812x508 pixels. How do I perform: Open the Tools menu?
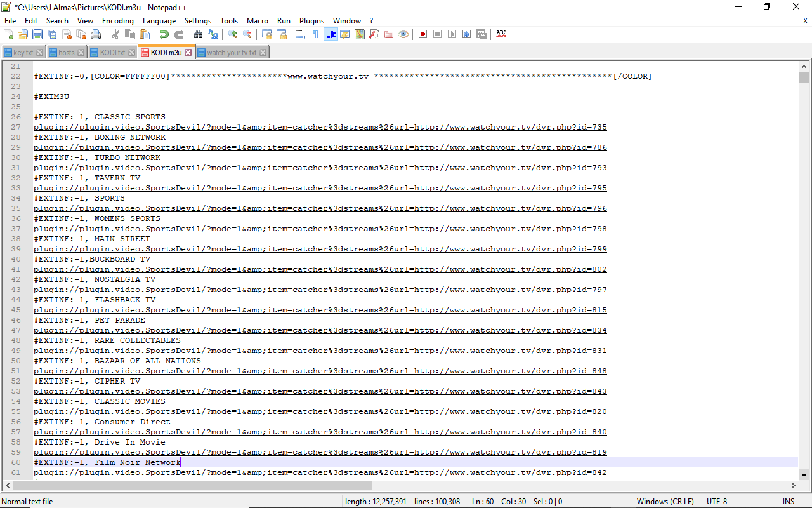pos(229,21)
